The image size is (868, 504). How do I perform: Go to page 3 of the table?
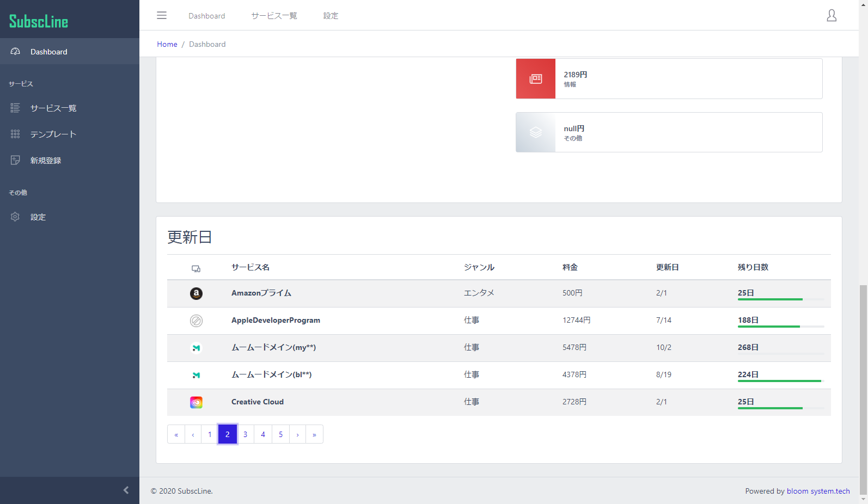coord(245,434)
